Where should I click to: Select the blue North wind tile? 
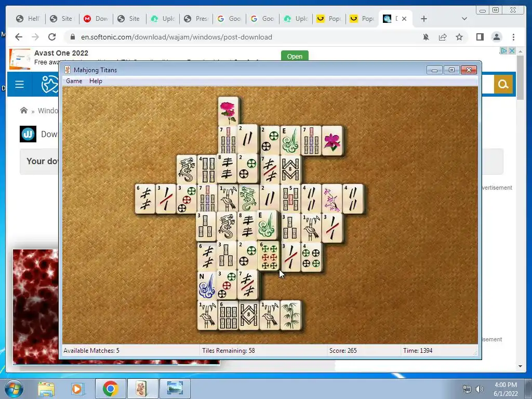207,286
